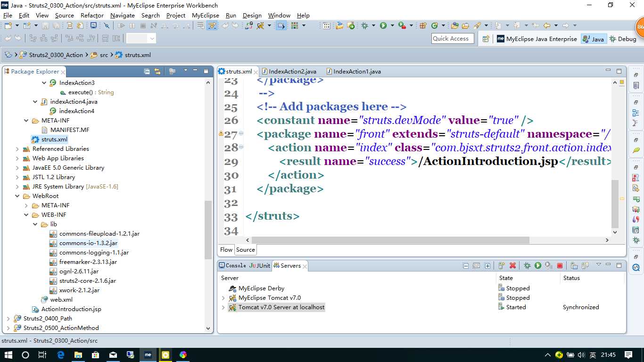Switch to Flow tab of struts.xml editor

pos(226,250)
